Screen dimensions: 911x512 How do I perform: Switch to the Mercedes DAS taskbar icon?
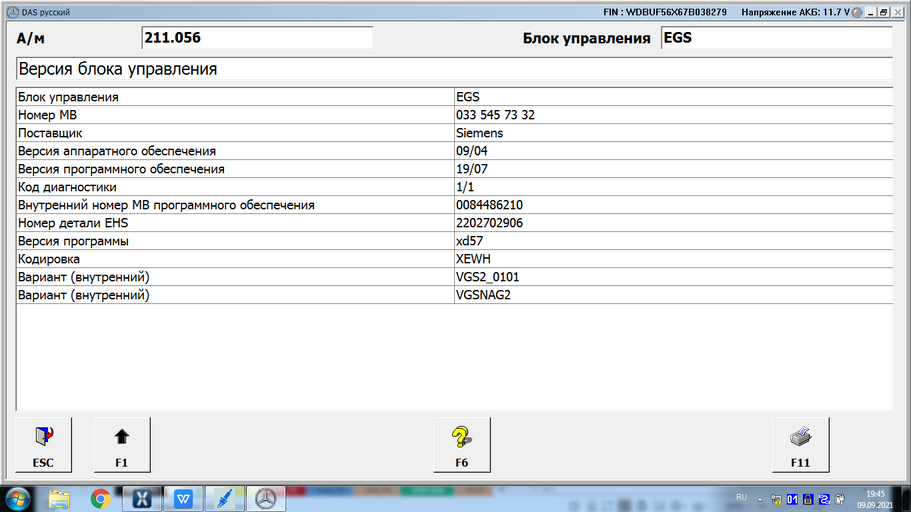click(266, 499)
